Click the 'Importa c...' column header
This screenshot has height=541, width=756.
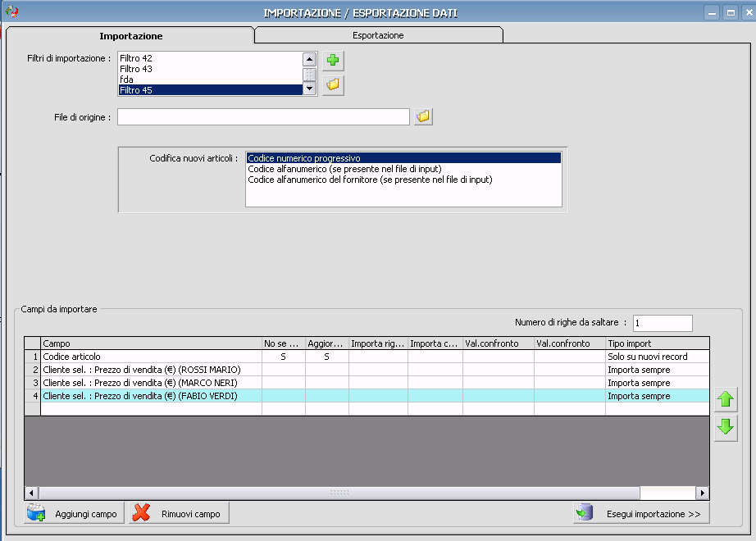(435, 343)
